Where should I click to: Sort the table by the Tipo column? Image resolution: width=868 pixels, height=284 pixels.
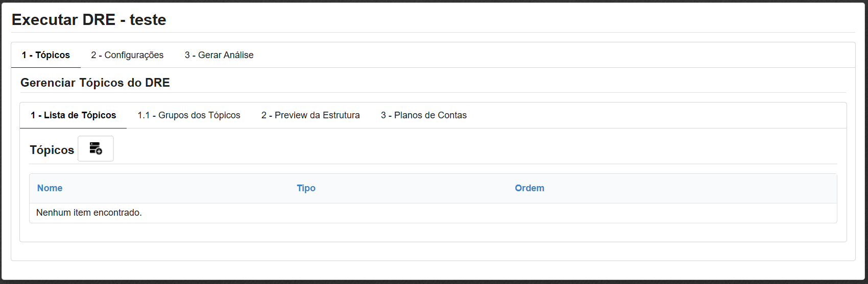(x=306, y=188)
